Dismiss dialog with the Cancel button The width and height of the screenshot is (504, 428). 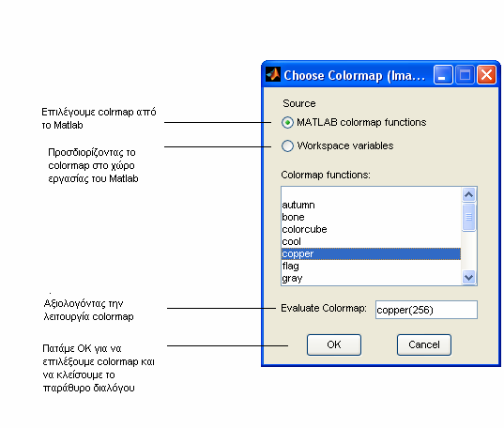(x=424, y=344)
